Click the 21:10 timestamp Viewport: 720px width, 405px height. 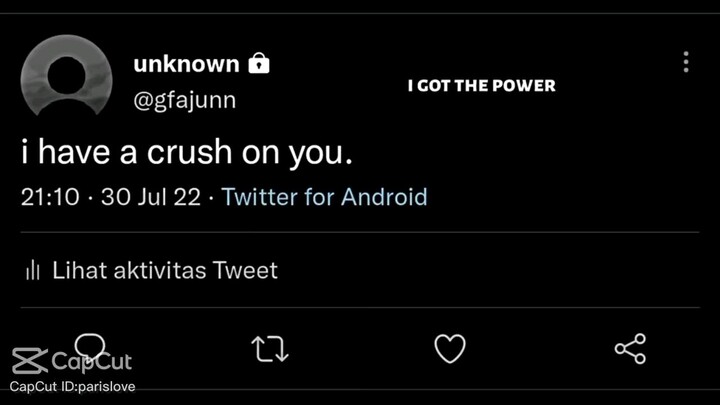click(x=50, y=196)
